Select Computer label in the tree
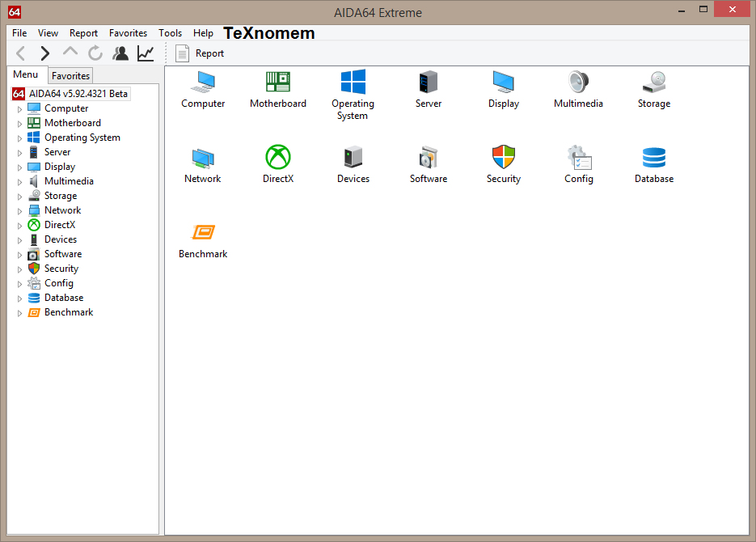This screenshot has width=756, height=542. pos(66,108)
